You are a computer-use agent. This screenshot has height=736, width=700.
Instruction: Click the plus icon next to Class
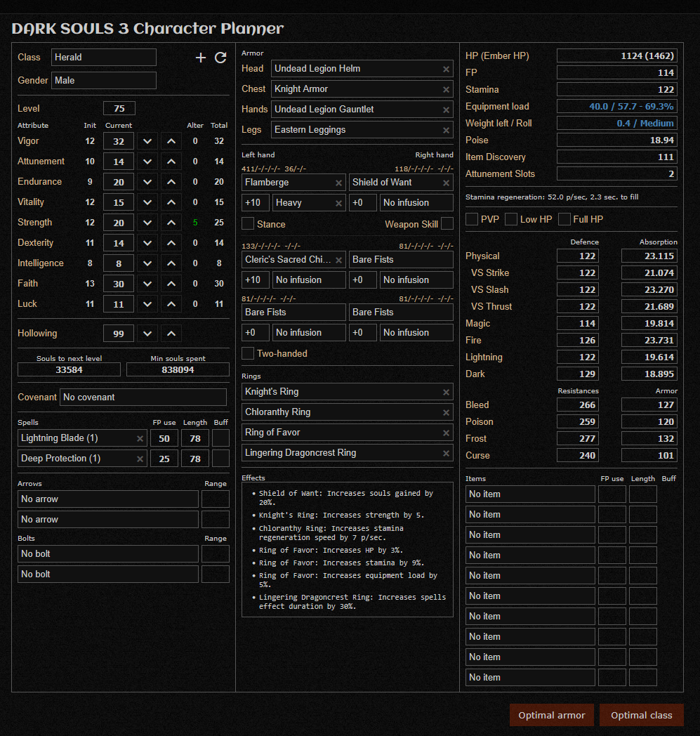[201, 58]
